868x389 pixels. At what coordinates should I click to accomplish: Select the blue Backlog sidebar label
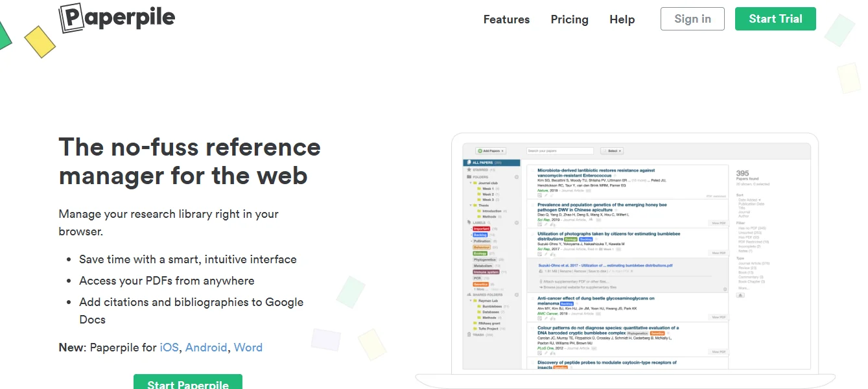click(x=480, y=235)
